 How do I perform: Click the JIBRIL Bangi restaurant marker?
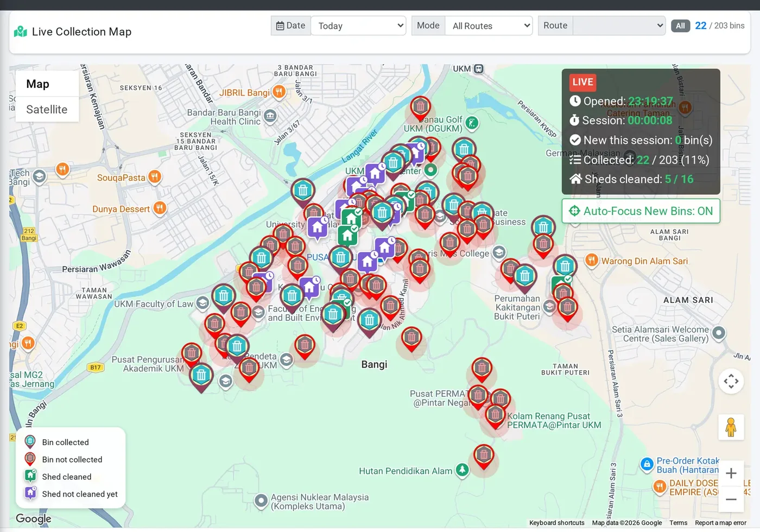click(279, 92)
